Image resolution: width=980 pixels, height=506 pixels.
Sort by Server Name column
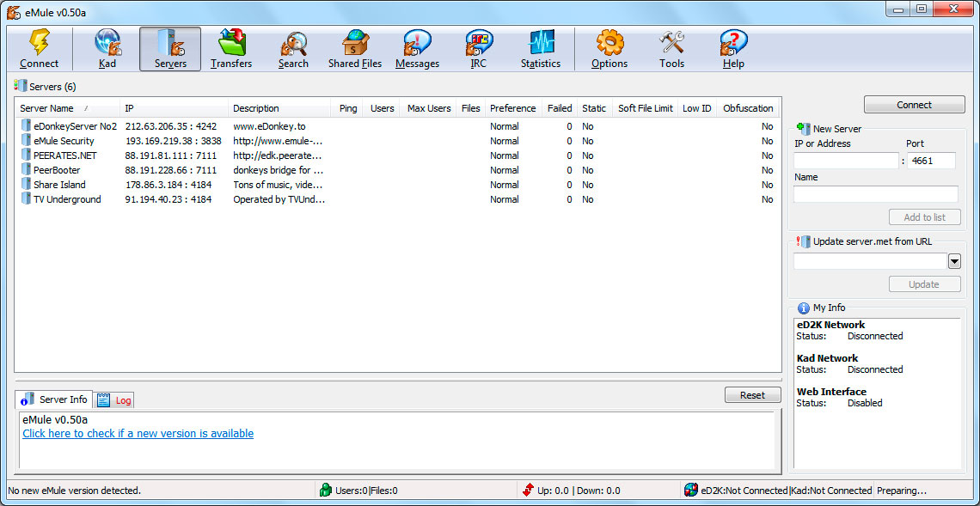67,108
